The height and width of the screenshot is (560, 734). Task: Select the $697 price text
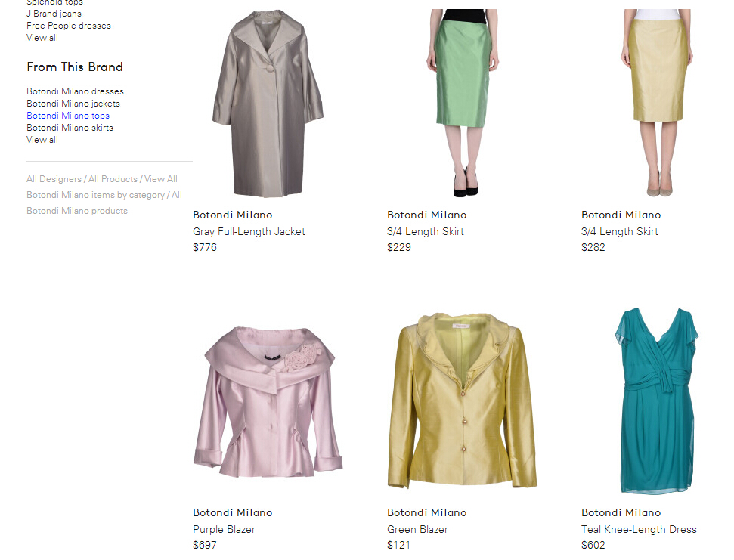(205, 545)
